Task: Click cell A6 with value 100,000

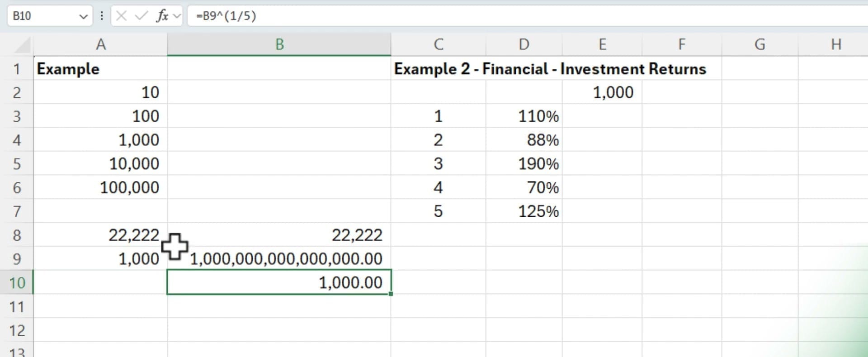Action: tap(100, 187)
